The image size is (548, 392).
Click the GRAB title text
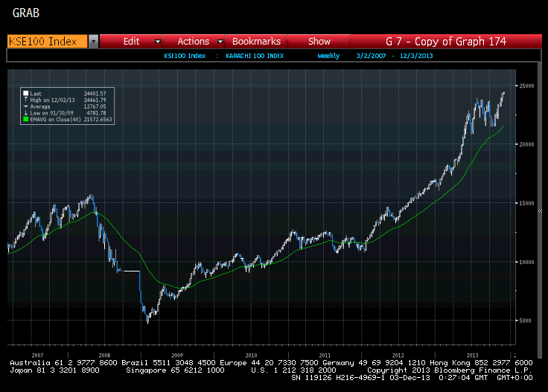(26, 13)
